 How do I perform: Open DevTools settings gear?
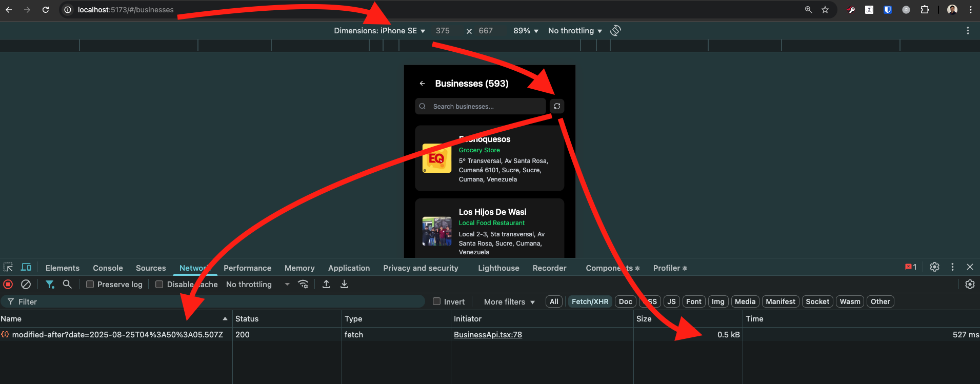tap(934, 267)
